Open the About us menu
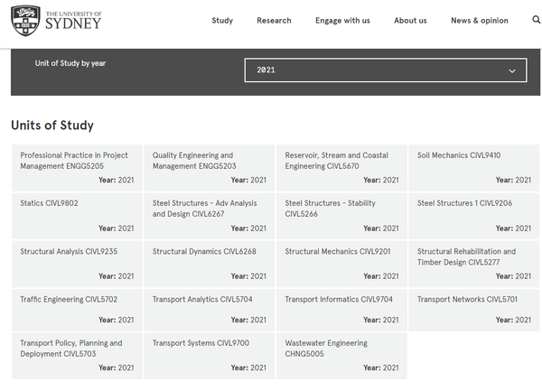 [410, 21]
